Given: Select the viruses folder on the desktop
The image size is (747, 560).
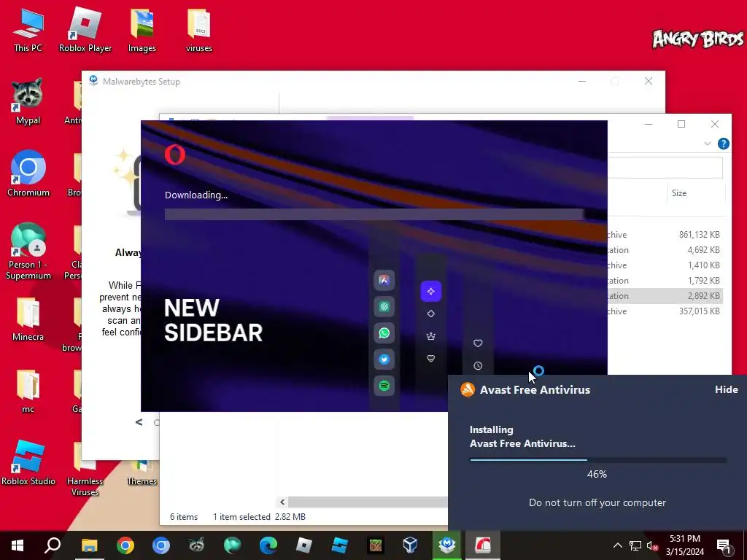Looking at the screenshot, I should (x=198, y=29).
